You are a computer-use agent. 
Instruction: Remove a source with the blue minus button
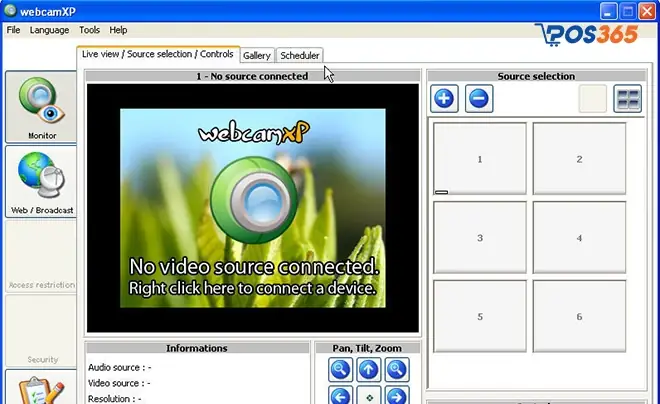[x=479, y=98]
